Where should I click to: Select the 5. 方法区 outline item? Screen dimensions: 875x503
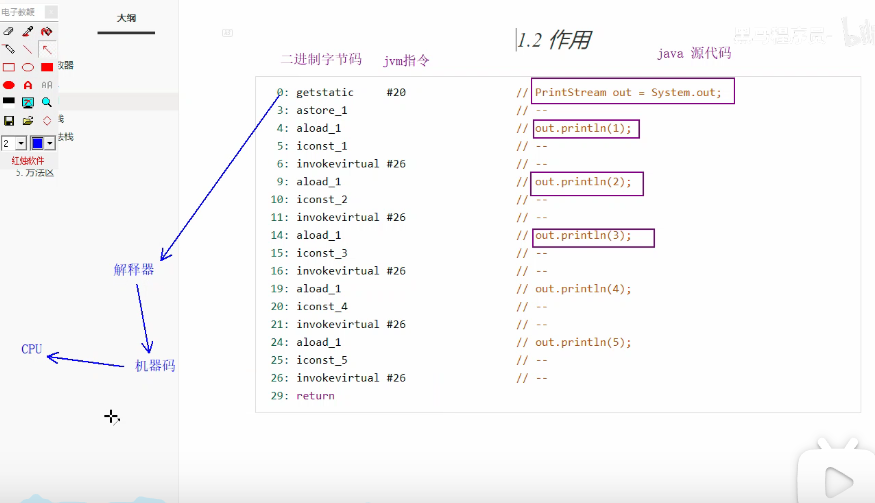35,173
